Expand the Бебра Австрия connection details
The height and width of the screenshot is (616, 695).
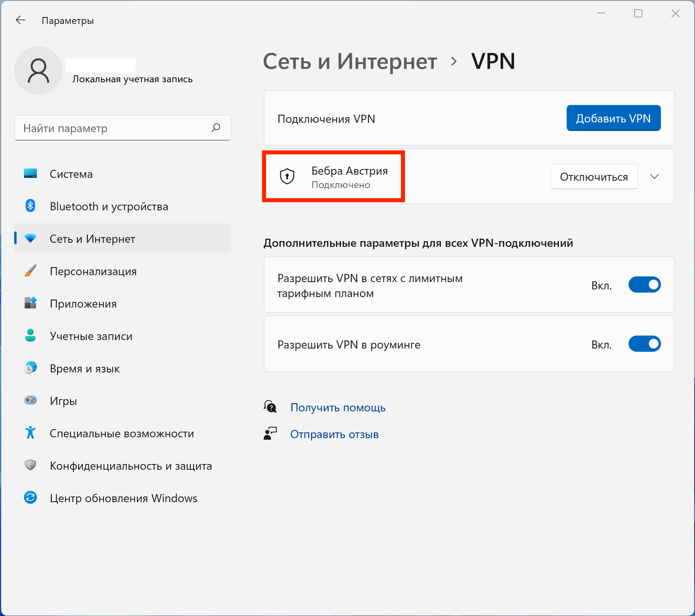[x=654, y=177]
